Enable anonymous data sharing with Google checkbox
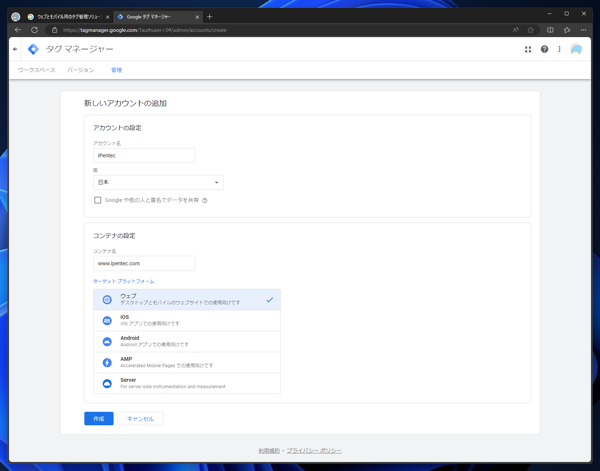600x471 pixels. point(98,200)
